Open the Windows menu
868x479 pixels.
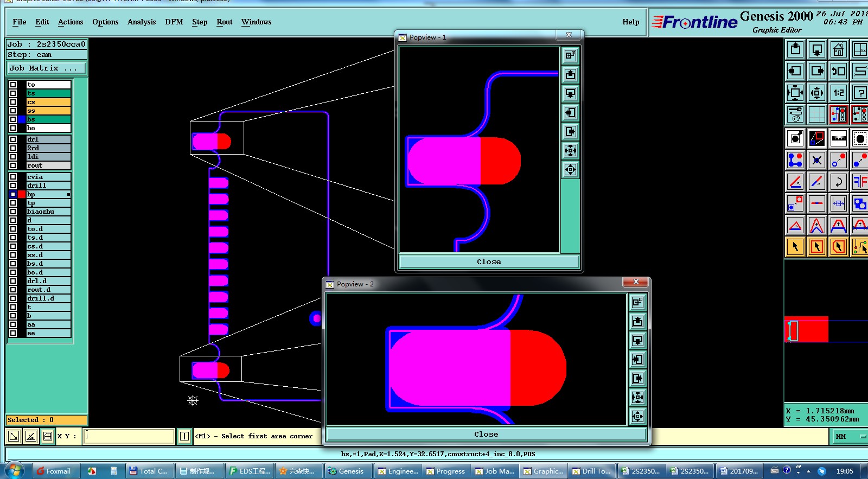point(256,22)
